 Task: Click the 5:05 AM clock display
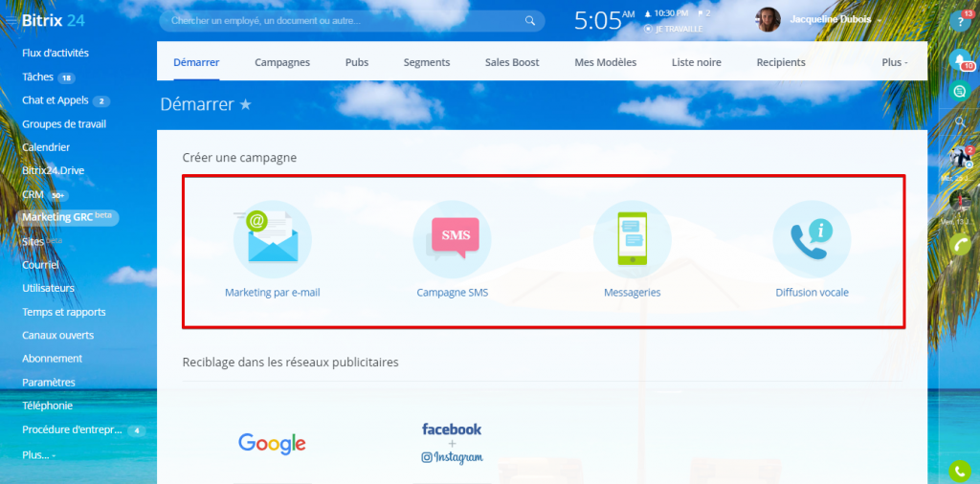(604, 21)
